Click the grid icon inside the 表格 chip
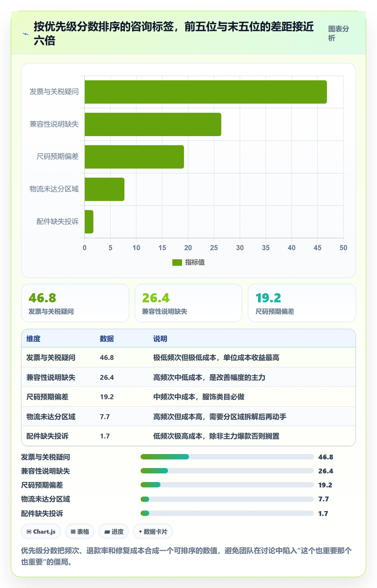Screen dimensions: 377x588 pyautogui.click(x=73, y=532)
